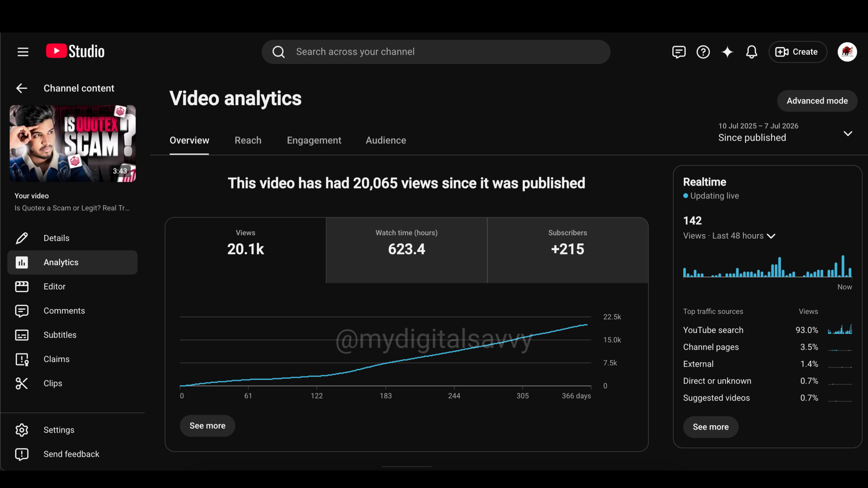This screenshot has height=488, width=868.
Task: Open the Last 48 hours dropdown arrow
Action: 771,236
